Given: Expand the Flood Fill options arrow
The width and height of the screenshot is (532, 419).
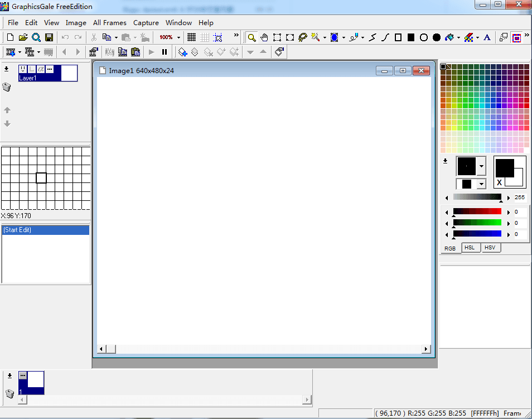Looking at the screenshot, I should [458, 37].
